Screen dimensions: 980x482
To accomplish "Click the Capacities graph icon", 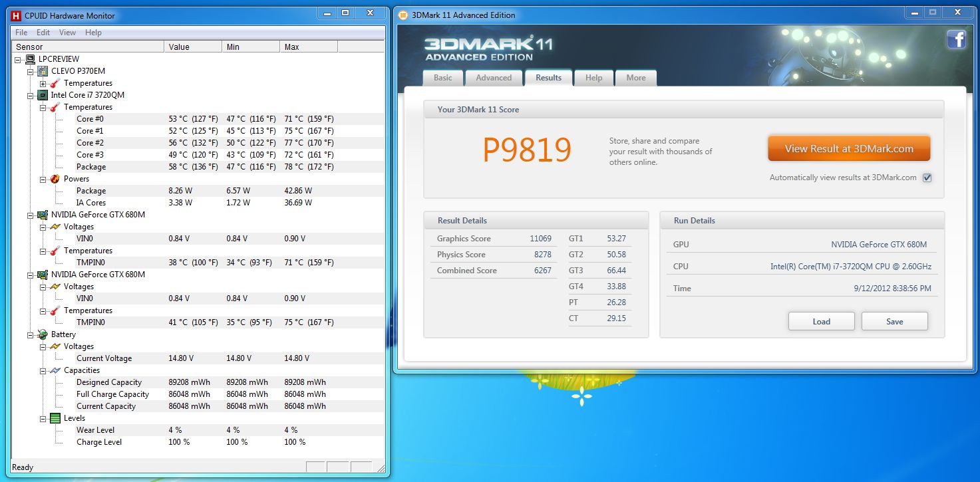I will pos(55,370).
